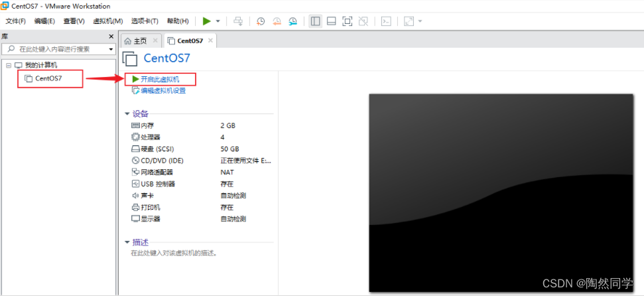This screenshot has width=644, height=296.
Task: Open the console view terminal icon
Action: click(x=386, y=21)
